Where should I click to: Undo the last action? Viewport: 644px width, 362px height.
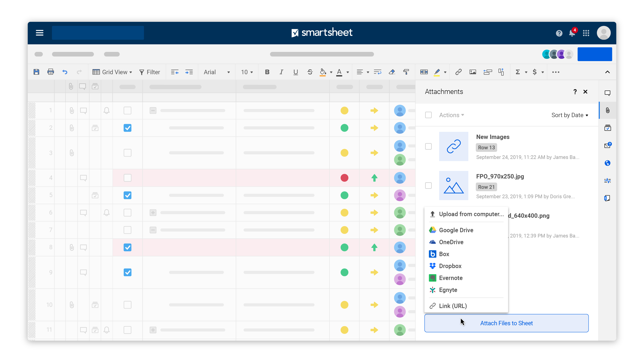(65, 72)
